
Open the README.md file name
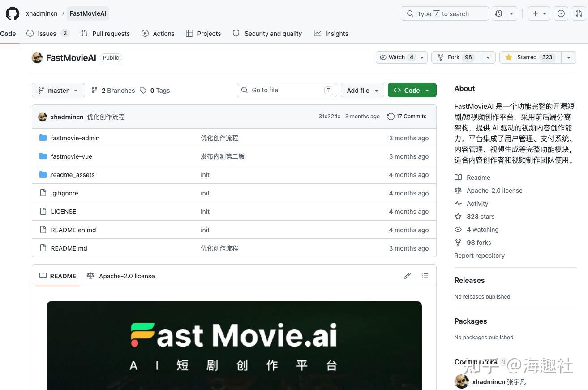pos(69,248)
